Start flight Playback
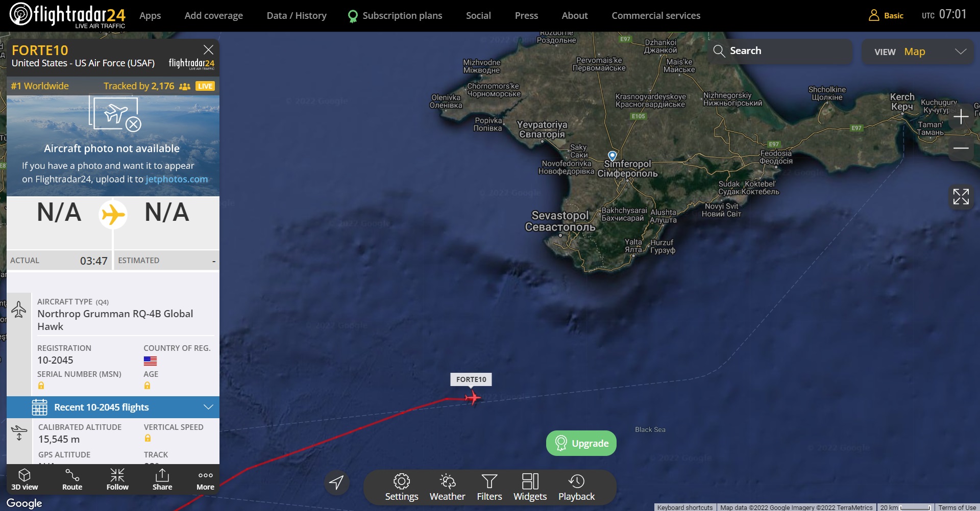This screenshot has width=980, height=511. coord(576,487)
